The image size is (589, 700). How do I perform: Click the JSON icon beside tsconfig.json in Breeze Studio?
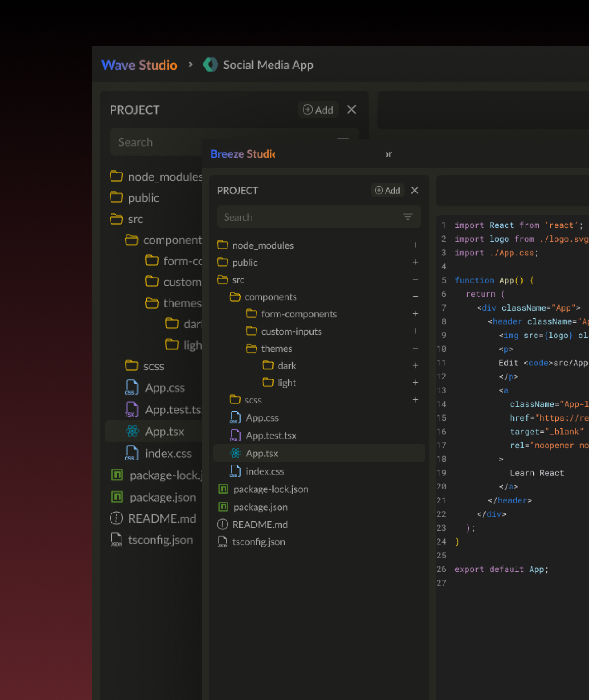click(222, 542)
